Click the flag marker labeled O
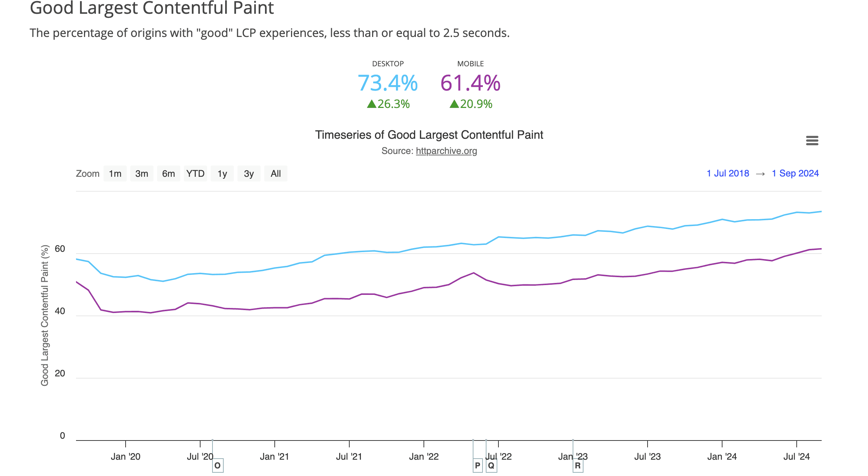The height and width of the screenshot is (476, 868). pos(218,466)
